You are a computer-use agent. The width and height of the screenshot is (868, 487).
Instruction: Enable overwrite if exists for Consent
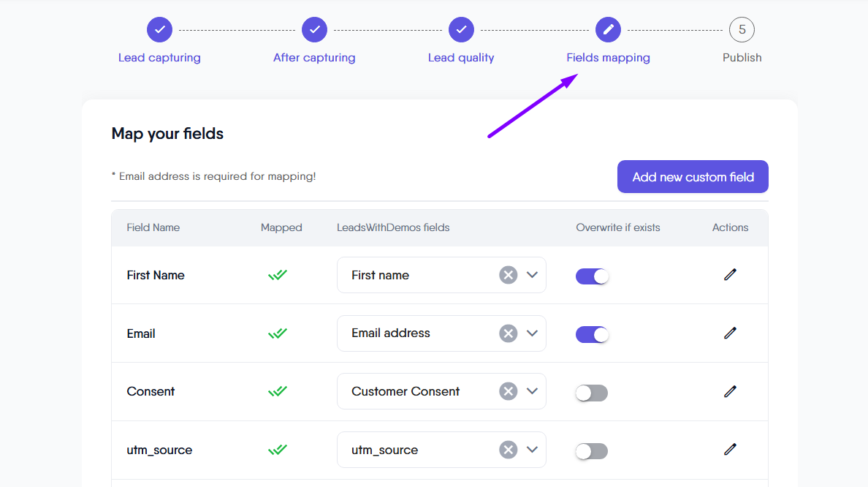[x=592, y=393]
